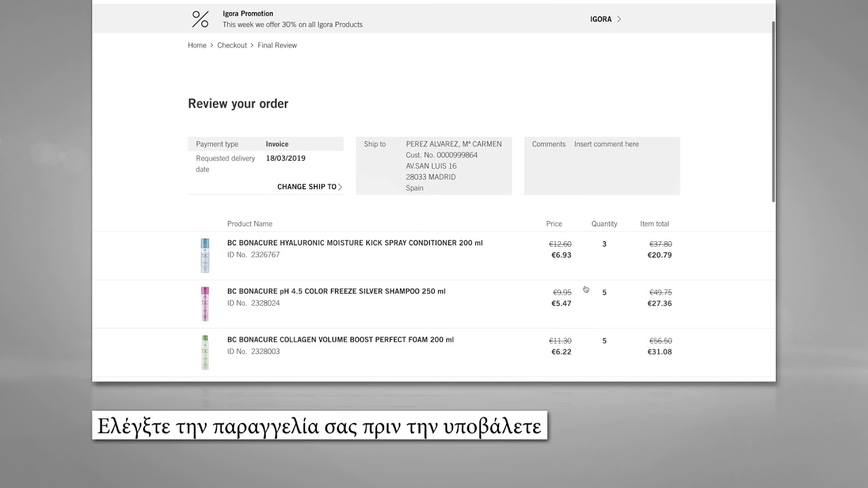Click the Product Name column header
Screen dimensions: 868x488
click(250, 224)
